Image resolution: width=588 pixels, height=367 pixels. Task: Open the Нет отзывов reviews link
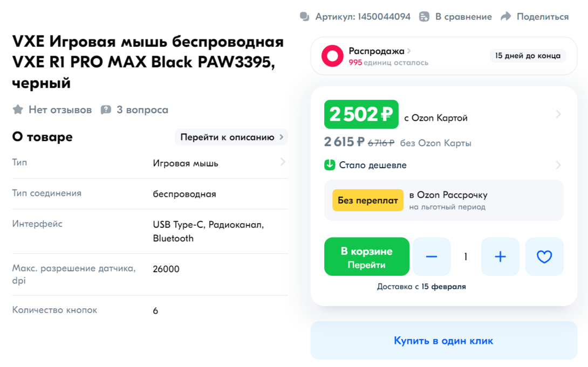coord(60,110)
